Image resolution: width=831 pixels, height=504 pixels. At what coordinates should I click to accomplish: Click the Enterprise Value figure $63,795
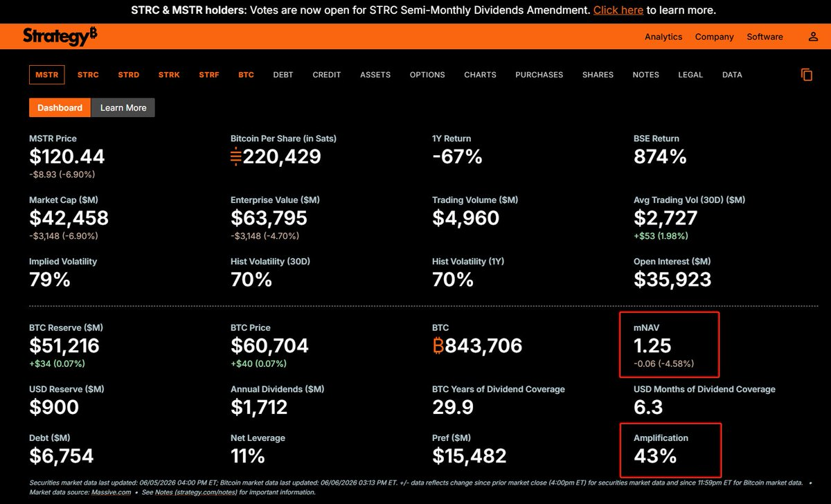click(269, 218)
